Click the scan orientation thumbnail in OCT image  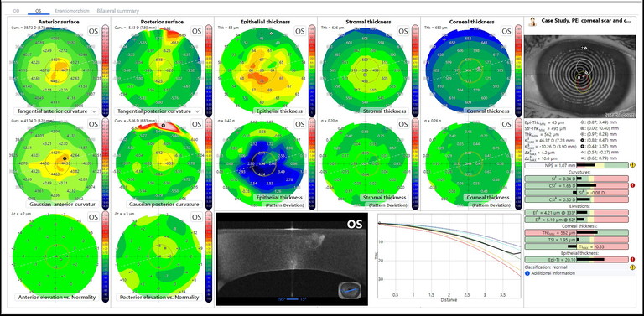point(348,291)
